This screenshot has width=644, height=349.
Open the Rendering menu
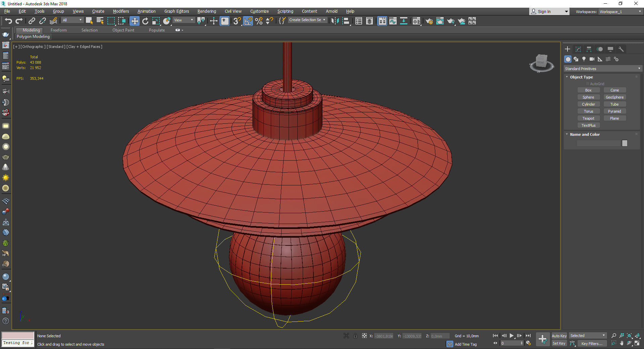pyautogui.click(x=206, y=11)
